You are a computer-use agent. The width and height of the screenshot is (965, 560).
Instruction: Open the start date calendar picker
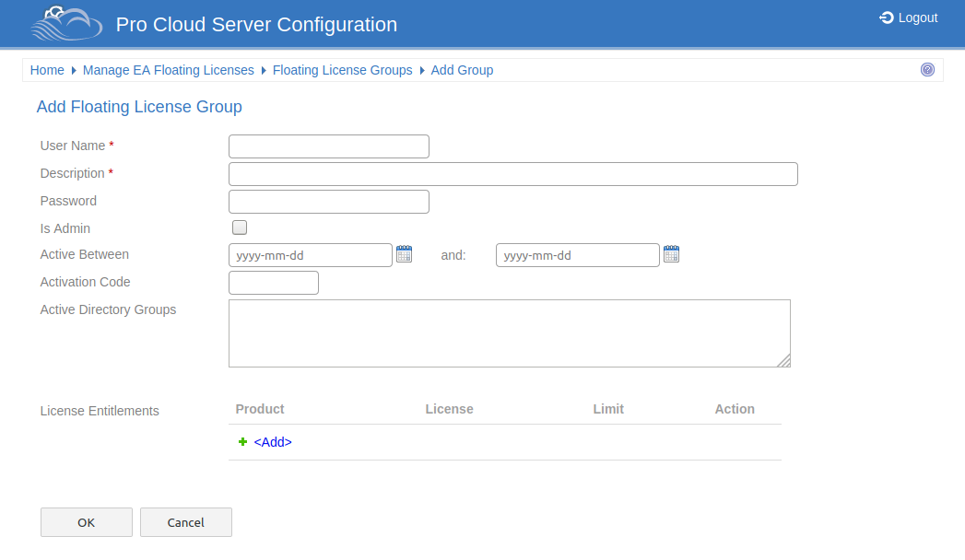(x=404, y=254)
